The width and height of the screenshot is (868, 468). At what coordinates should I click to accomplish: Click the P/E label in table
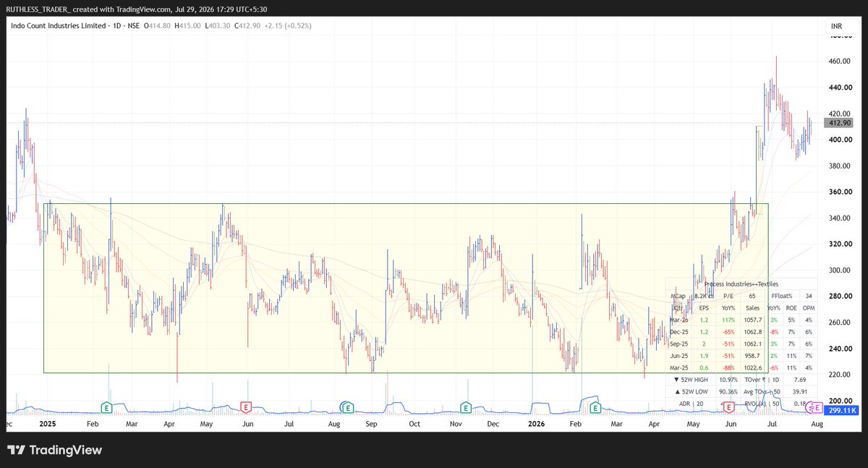coord(728,295)
